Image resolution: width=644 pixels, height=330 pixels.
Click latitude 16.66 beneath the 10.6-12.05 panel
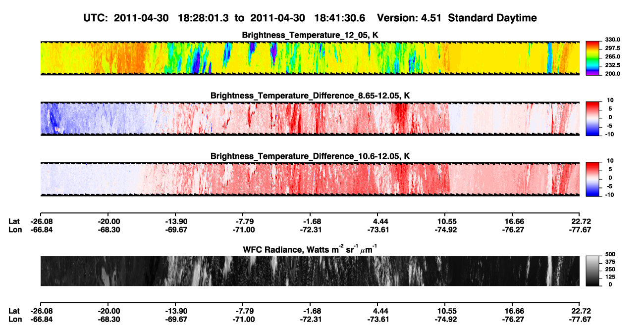[x=512, y=221]
